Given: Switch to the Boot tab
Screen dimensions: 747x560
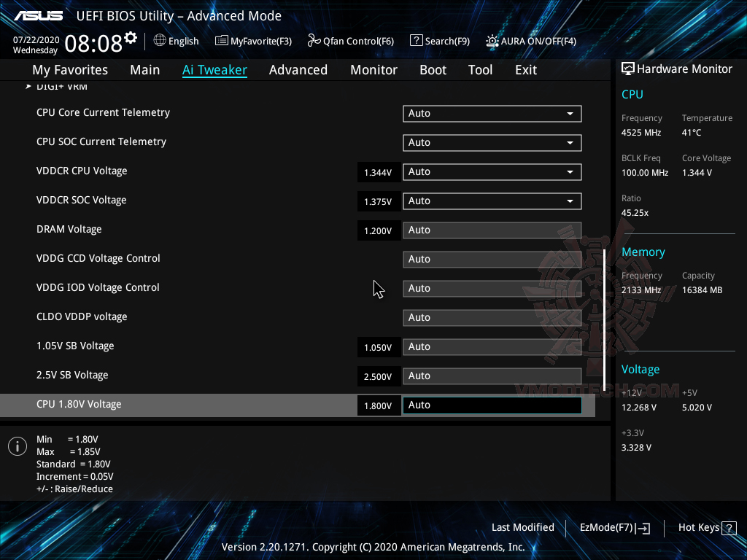Looking at the screenshot, I should (433, 70).
